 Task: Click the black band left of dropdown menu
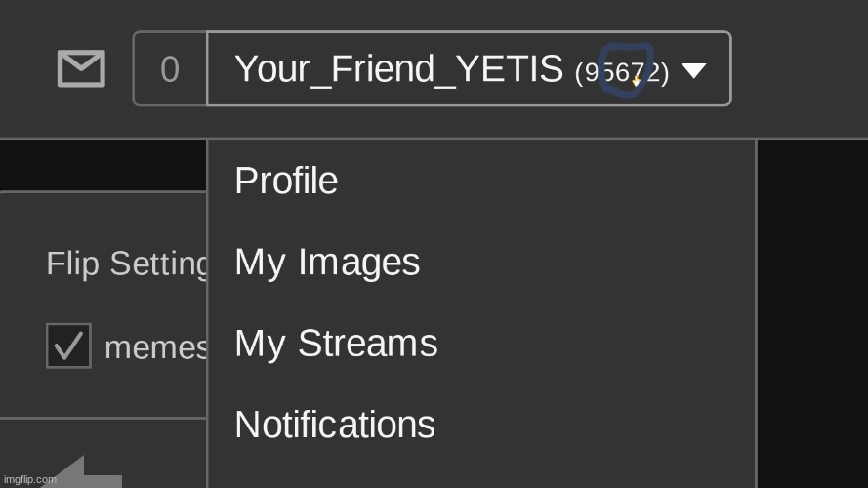click(x=103, y=164)
